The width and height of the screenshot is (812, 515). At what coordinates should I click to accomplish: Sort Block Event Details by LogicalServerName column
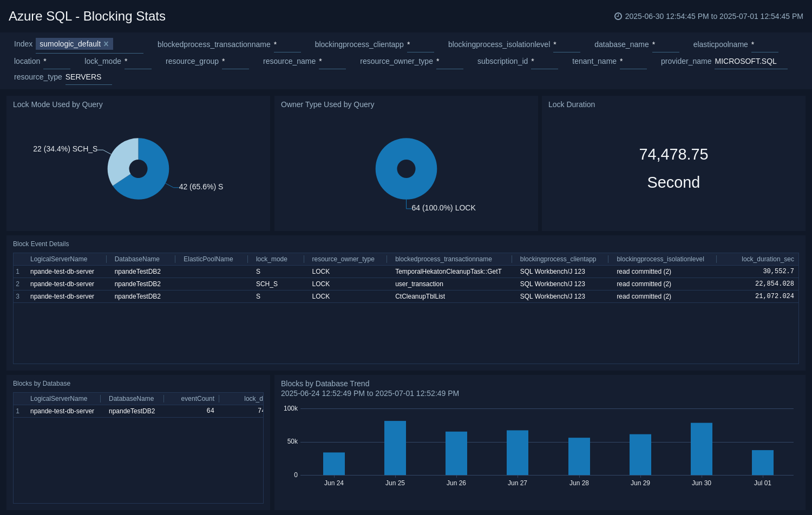[58, 259]
